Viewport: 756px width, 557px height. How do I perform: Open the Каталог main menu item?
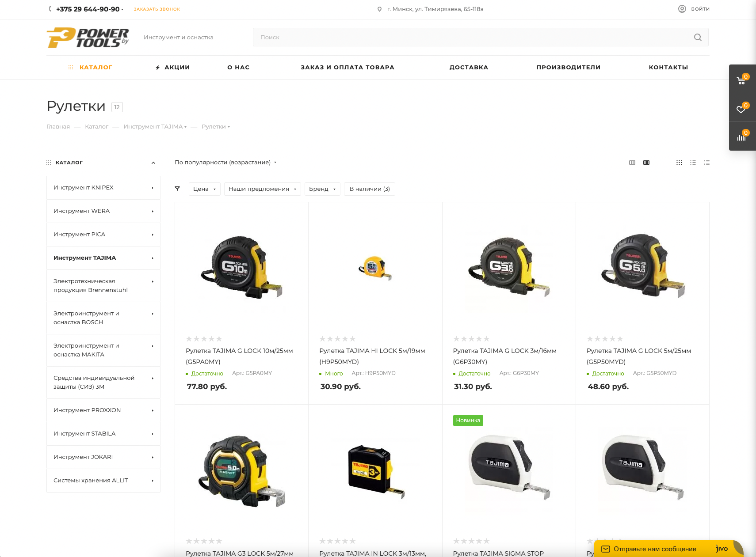click(x=95, y=67)
